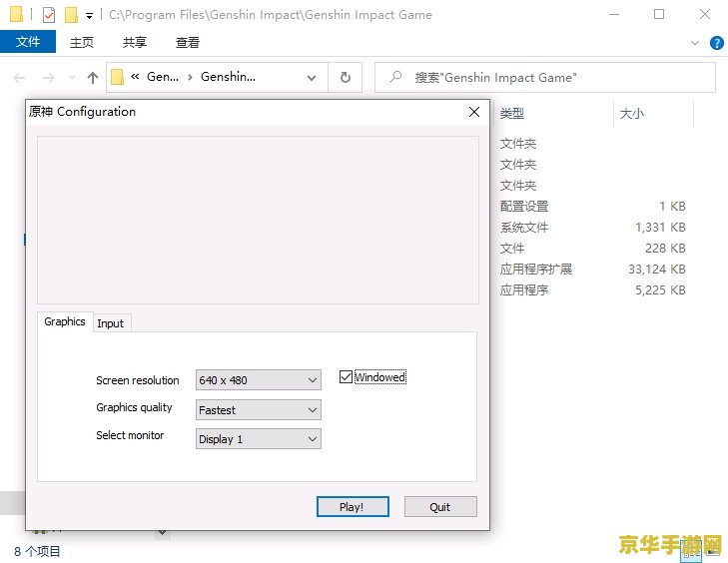Quit the configuration dialog
The width and height of the screenshot is (728, 563).
pos(440,506)
